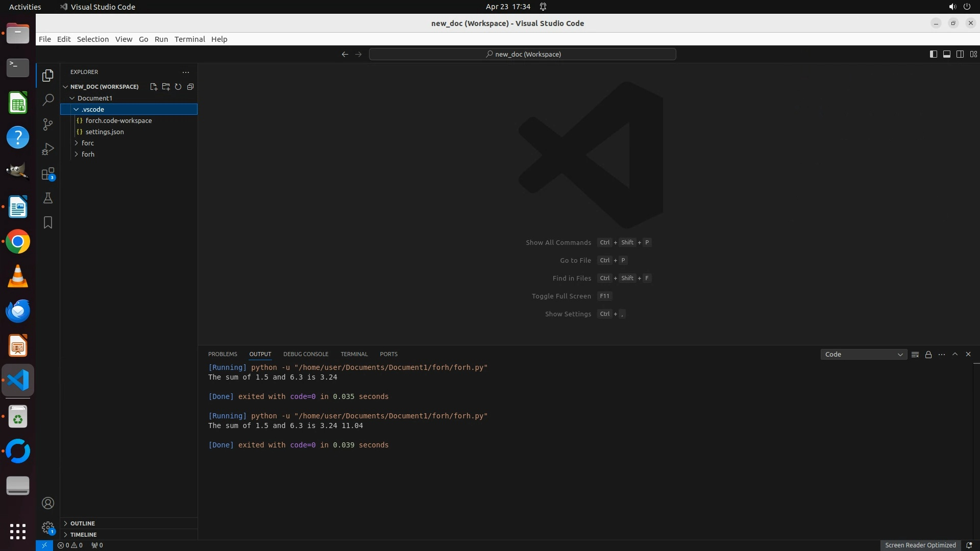The image size is (980, 551).
Task: Toggle the primary side bar visibility
Action: click(x=933, y=54)
